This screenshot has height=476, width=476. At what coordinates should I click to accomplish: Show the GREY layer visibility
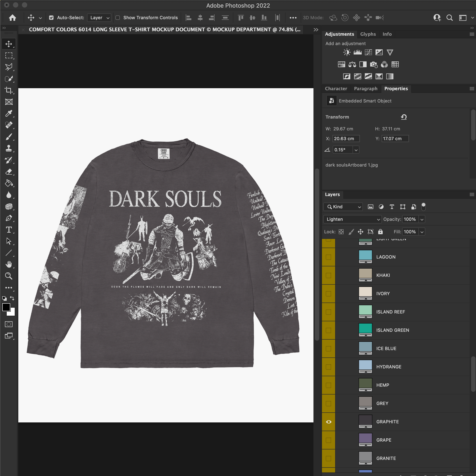click(x=328, y=403)
